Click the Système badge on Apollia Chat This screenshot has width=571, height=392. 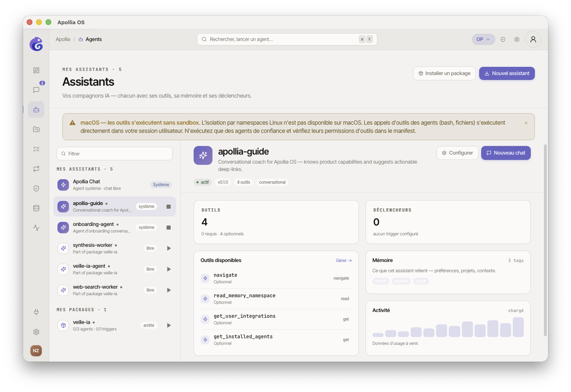coord(161,185)
